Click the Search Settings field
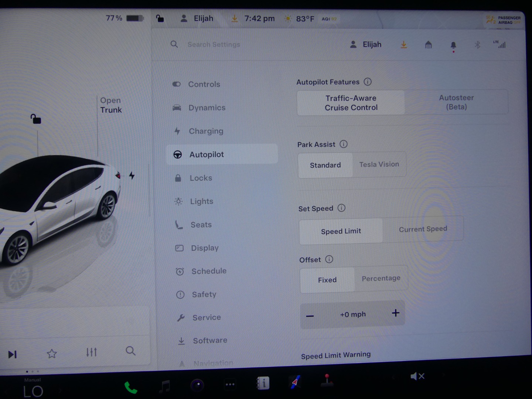 click(x=214, y=45)
